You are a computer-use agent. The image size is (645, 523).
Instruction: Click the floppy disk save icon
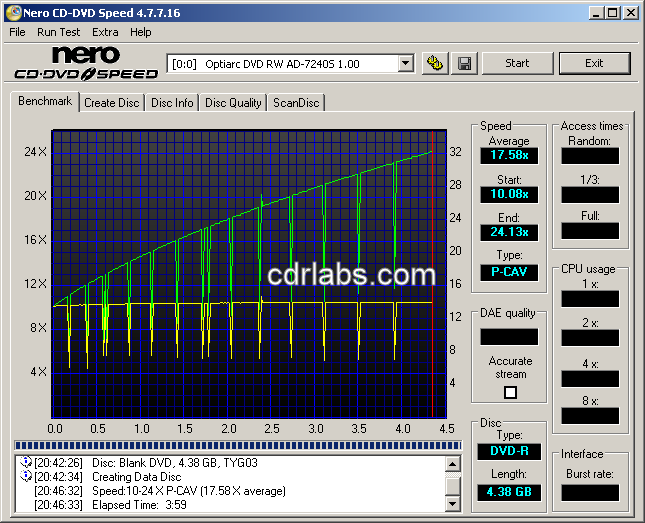coord(464,63)
